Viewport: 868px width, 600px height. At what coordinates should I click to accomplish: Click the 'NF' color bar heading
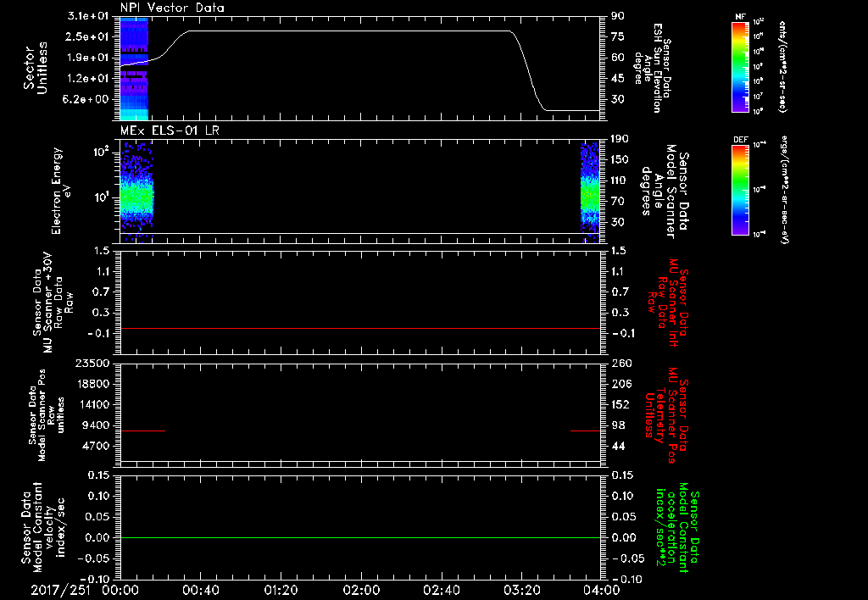[x=740, y=17]
